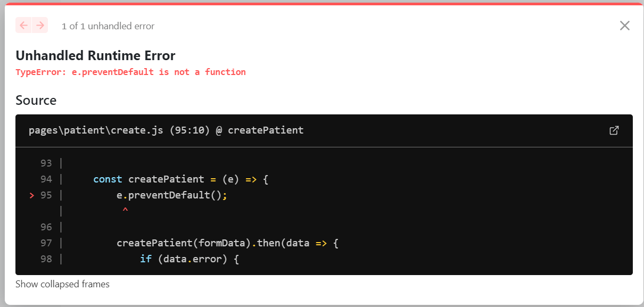
Task: Click the "1 of 1 unhandled error" label
Action: coord(108,26)
